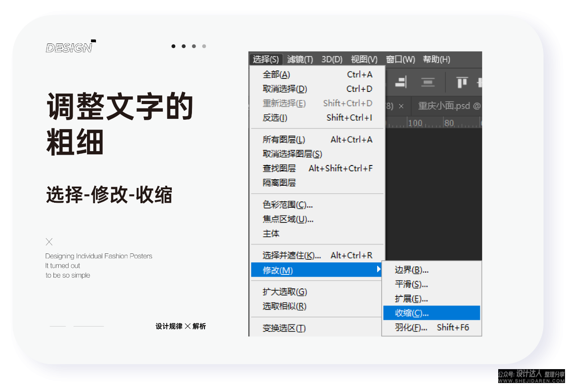574x392 pixels.
Task: Open 色彩范围(C)... dialog
Action: (x=317, y=205)
